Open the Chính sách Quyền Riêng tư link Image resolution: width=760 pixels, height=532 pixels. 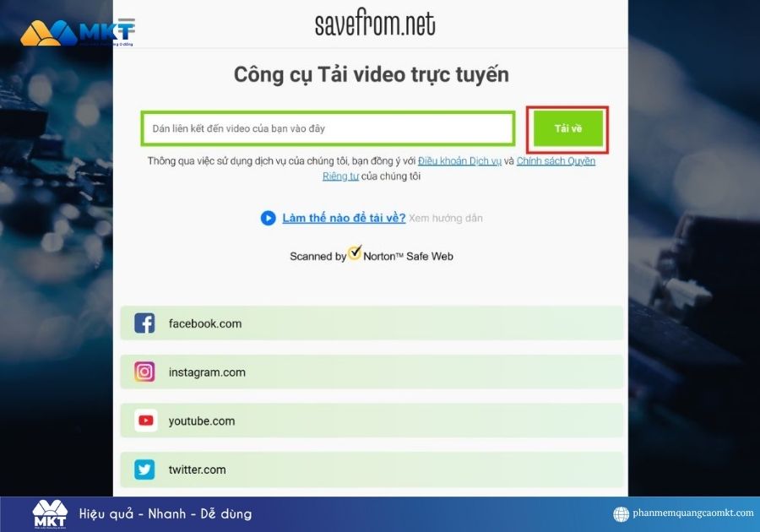(556, 160)
